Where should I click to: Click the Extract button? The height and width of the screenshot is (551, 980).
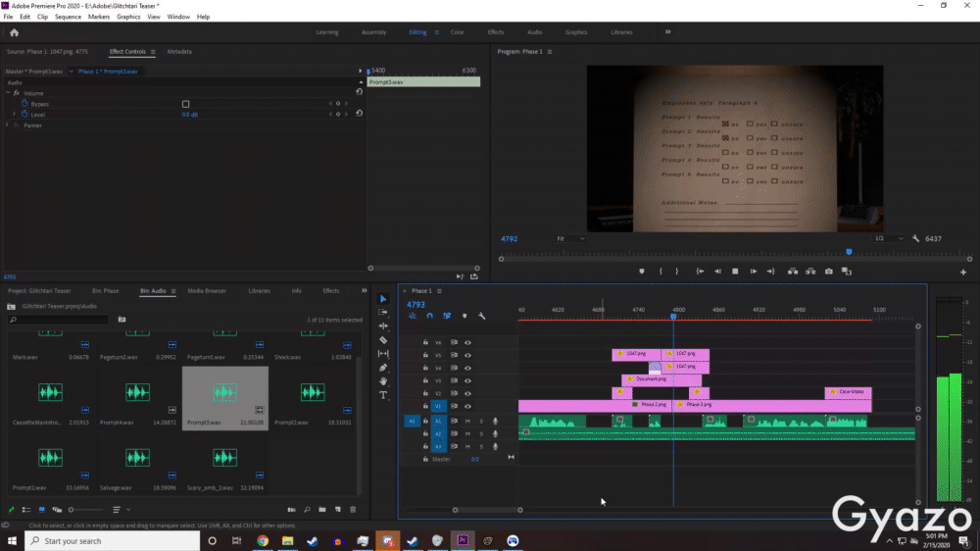coord(810,272)
